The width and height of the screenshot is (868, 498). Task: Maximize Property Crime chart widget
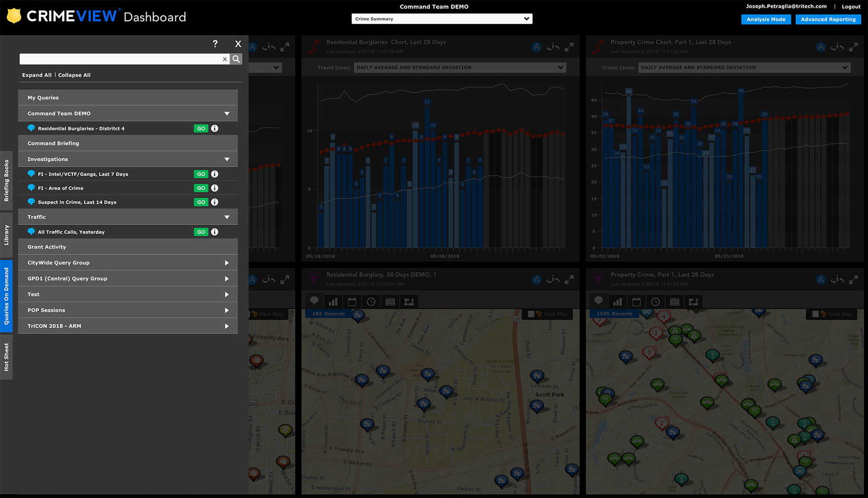click(854, 47)
